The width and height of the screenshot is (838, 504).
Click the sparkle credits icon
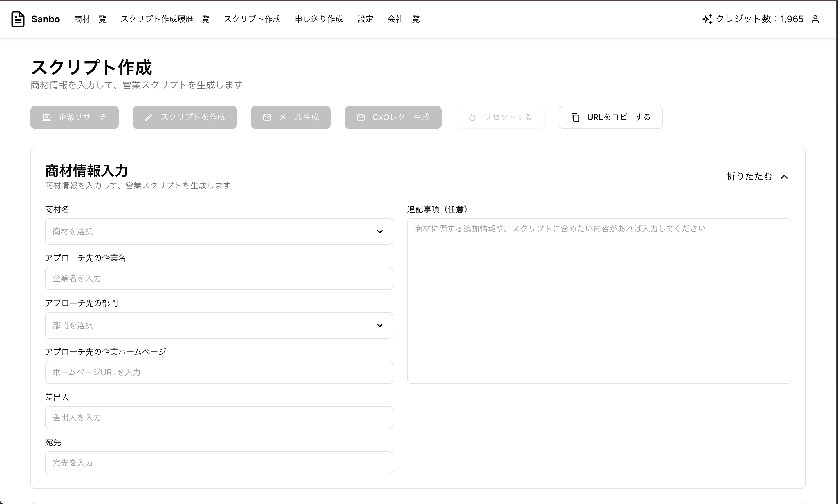(707, 19)
